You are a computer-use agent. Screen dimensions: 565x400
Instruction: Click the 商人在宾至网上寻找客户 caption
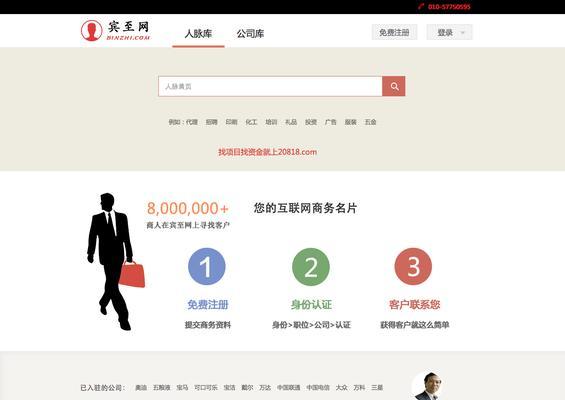point(188,225)
